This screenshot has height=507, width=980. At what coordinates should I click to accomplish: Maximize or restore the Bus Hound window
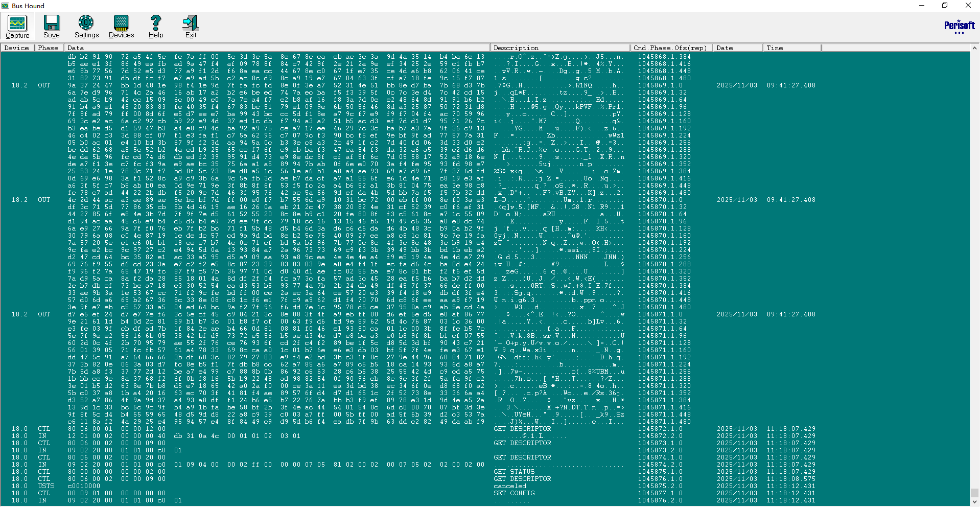click(x=945, y=6)
